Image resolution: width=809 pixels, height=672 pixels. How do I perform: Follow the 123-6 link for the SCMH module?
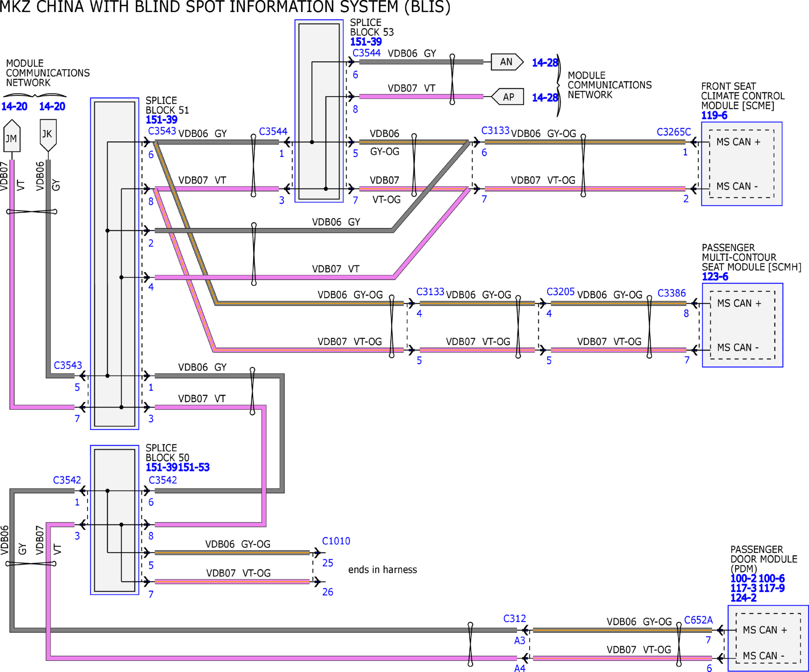[x=715, y=277]
